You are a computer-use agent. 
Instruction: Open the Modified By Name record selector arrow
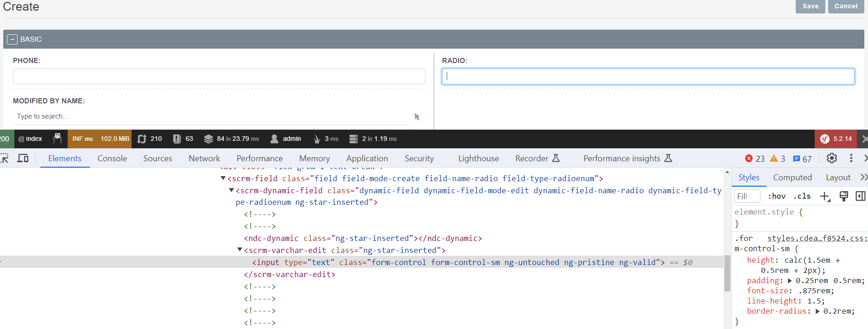tap(417, 117)
